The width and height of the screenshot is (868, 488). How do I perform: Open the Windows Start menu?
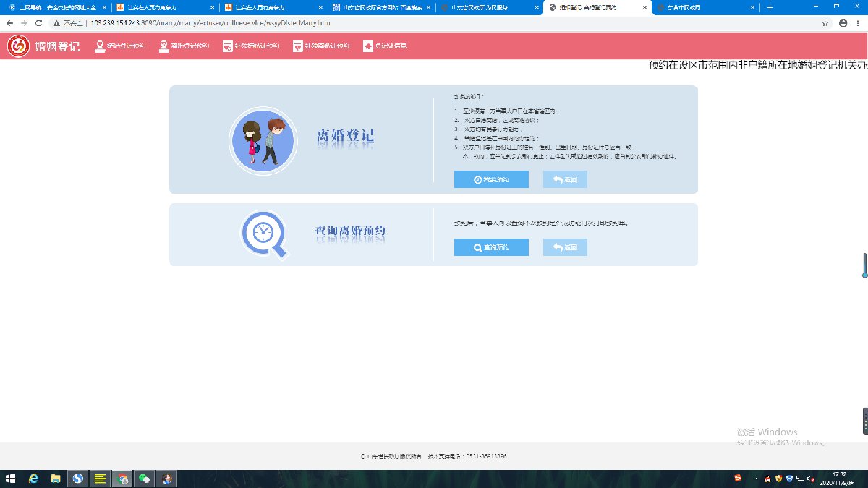[x=10, y=479]
